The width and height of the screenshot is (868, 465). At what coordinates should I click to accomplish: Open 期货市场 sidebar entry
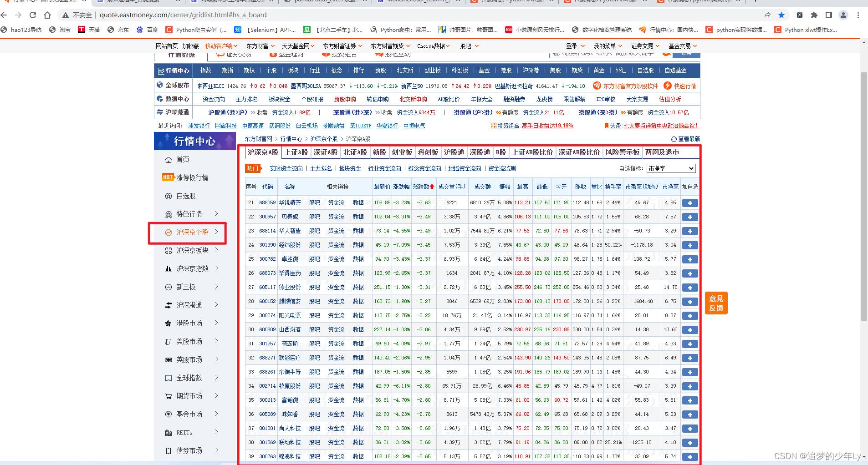coord(189,396)
